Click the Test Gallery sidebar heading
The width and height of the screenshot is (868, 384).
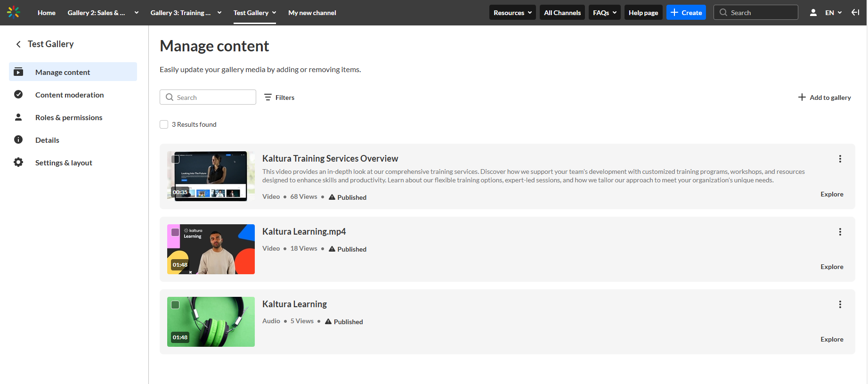pyautogui.click(x=51, y=44)
